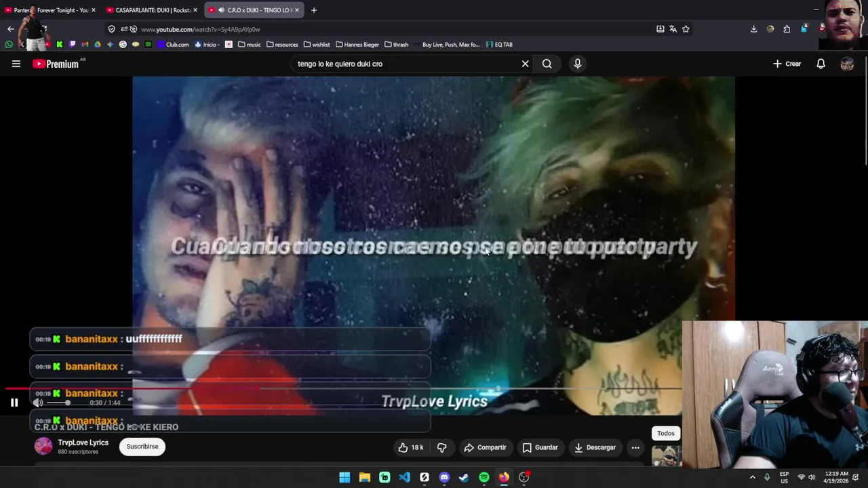Open the browser downloads panel
The height and width of the screenshot is (488, 868).
click(753, 29)
